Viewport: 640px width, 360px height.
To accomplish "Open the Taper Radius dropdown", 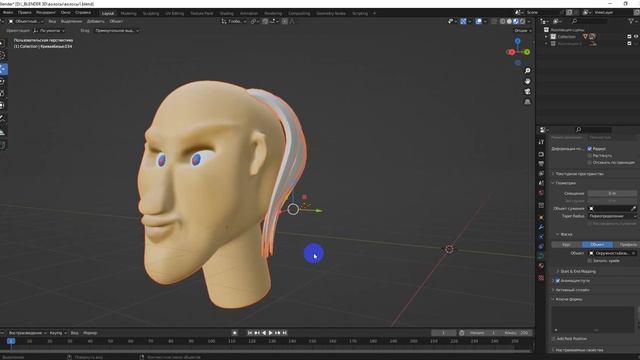I will point(612,216).
